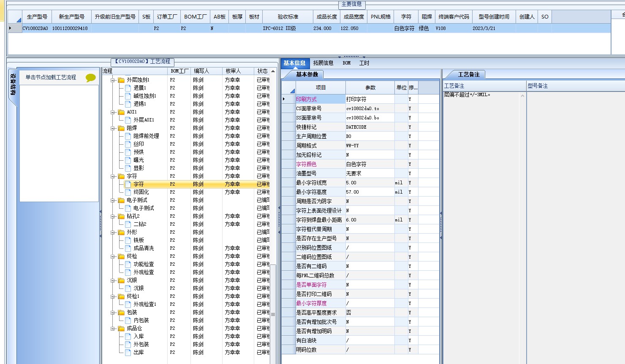Collapse the 字符 group node
Screen dimensions: 625x364
(113, 176)
